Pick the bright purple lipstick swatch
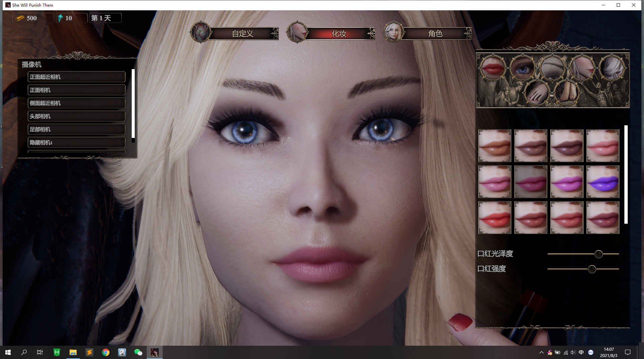The image size is (644, 359). tap(602, 182)
